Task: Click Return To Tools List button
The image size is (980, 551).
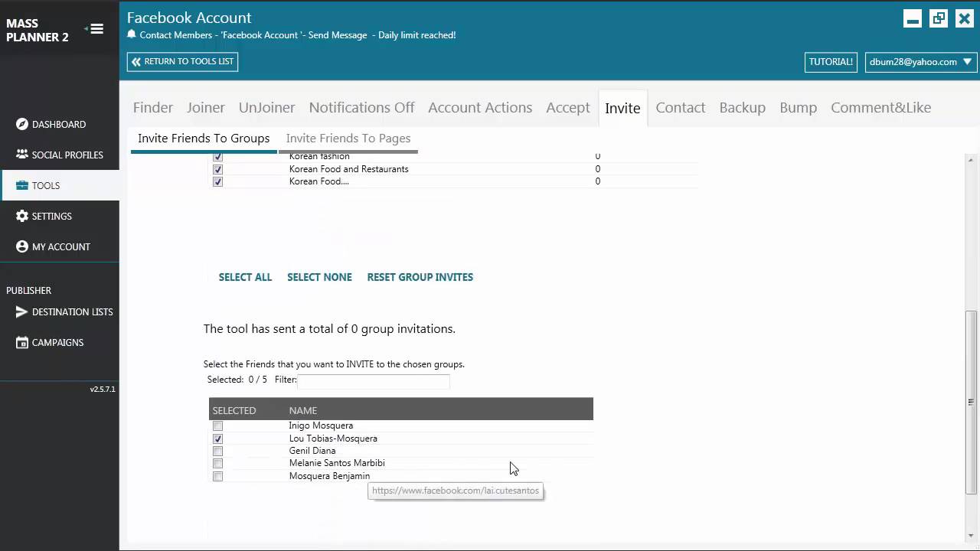Action: point(182,62)
